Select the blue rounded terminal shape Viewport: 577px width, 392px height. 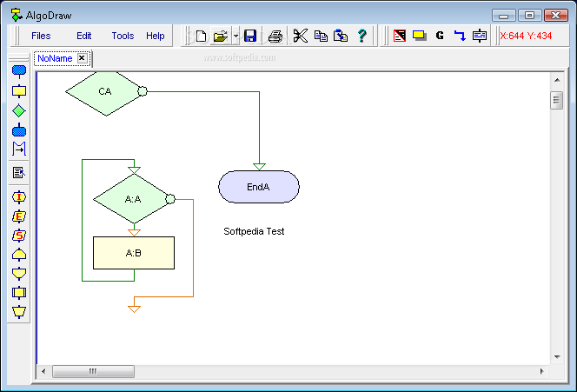tap(19, 71)
